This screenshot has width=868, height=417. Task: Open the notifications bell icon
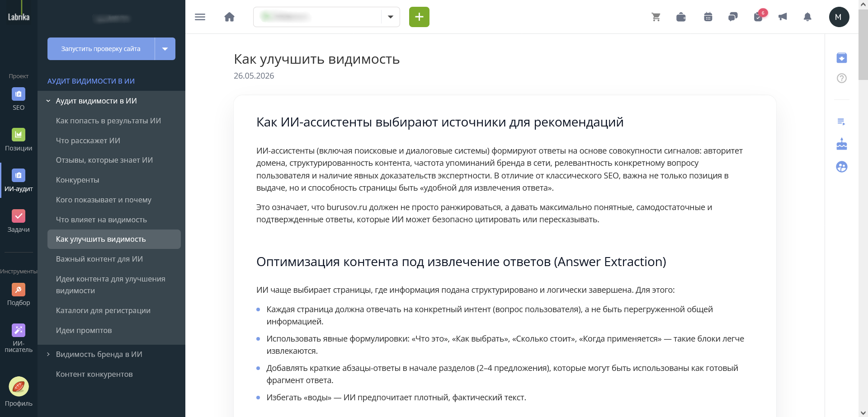tap(807, 17)
